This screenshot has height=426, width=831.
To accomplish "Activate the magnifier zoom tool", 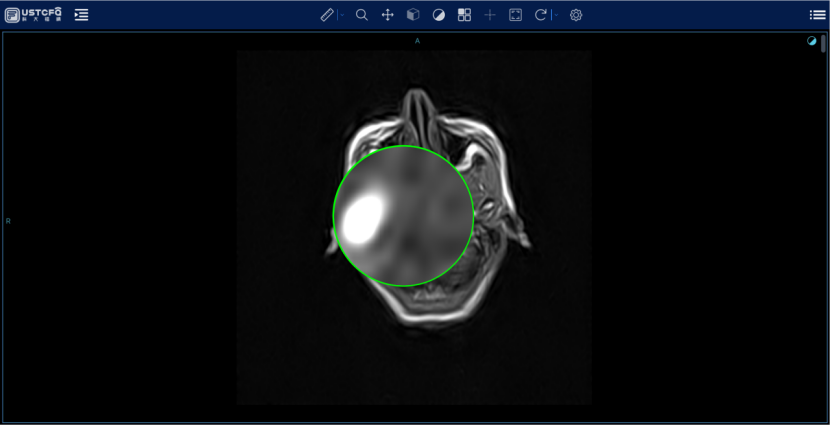I will (362, 15).
